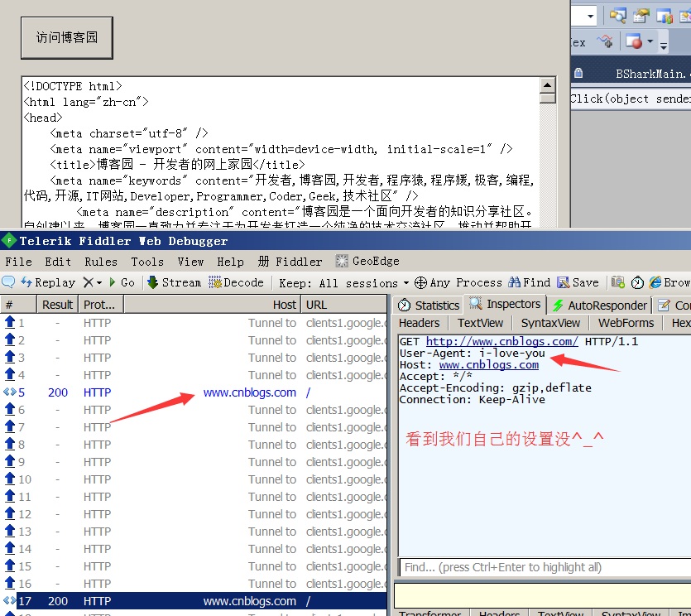Image resolution: width=691 pixels, height=616 pixels.
Task: Open the Tools menu in Fiddler
Action: point(147,262)
